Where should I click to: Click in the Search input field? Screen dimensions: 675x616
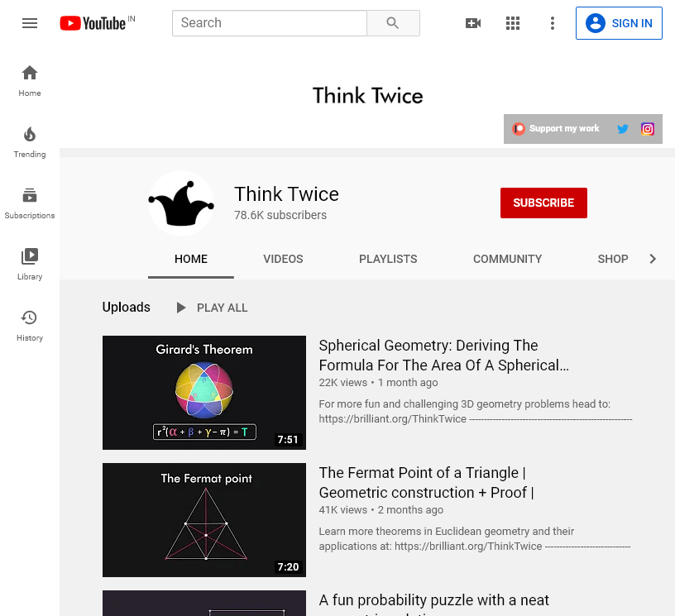click(270, 23)
